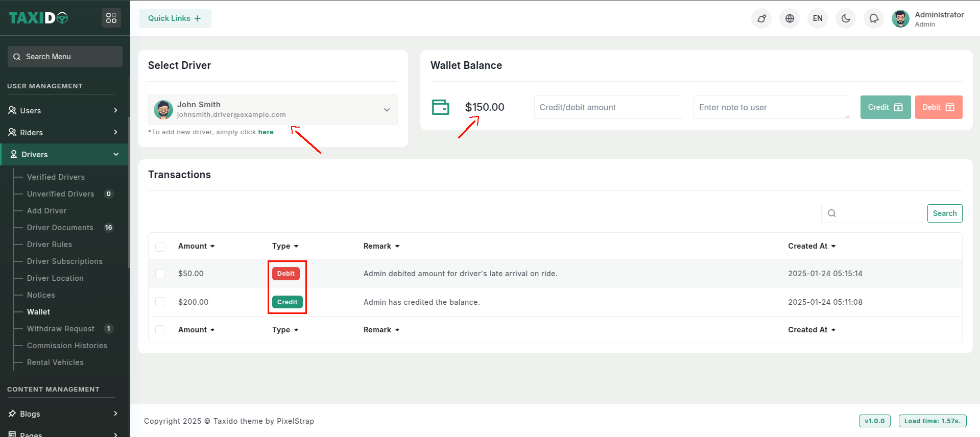The height and width of the screenshot is (437, 980).
Task: Click the clear cache icon in header
Action: [x=761, y=18]
